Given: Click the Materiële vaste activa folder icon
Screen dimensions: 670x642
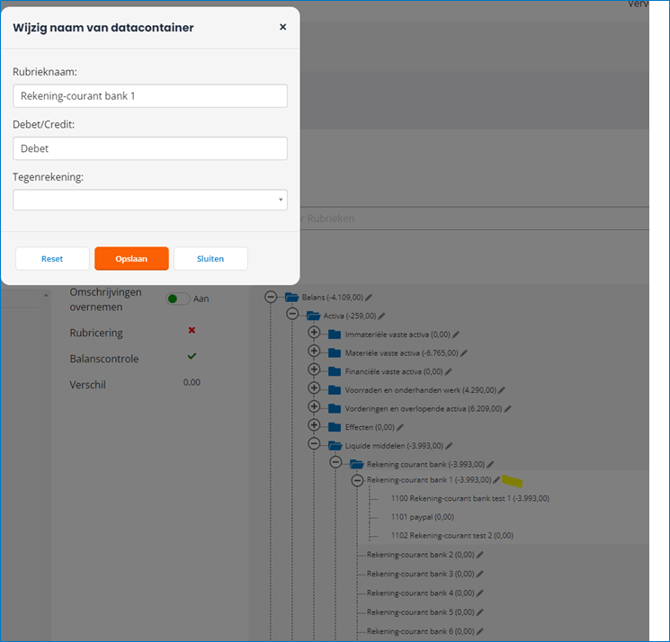Looking at the screenshot, I should pos(334,352).
